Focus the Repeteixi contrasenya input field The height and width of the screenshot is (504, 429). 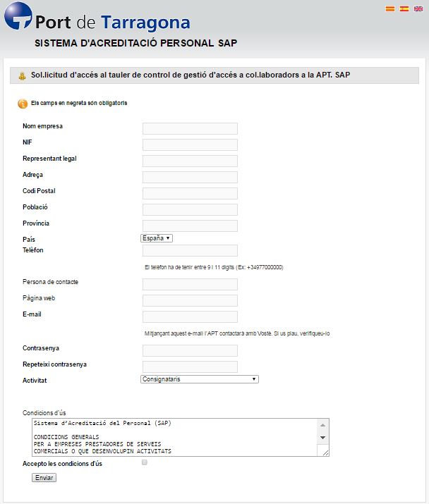190,367
